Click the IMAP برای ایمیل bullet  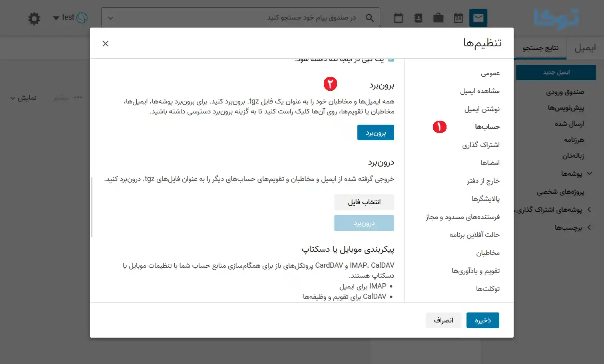pos(363,286)
